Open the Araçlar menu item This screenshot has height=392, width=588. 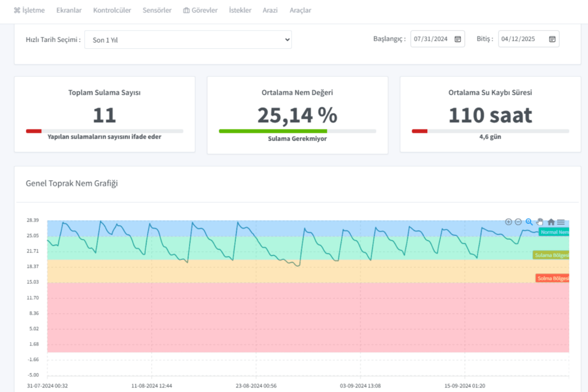[x=300, y=10]
